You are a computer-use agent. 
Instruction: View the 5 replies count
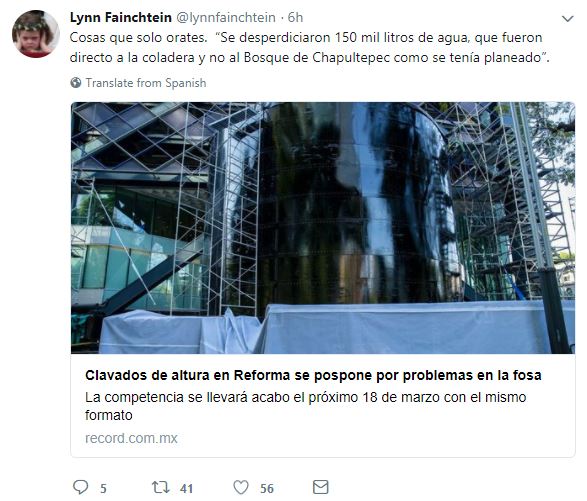pos(103,488)
